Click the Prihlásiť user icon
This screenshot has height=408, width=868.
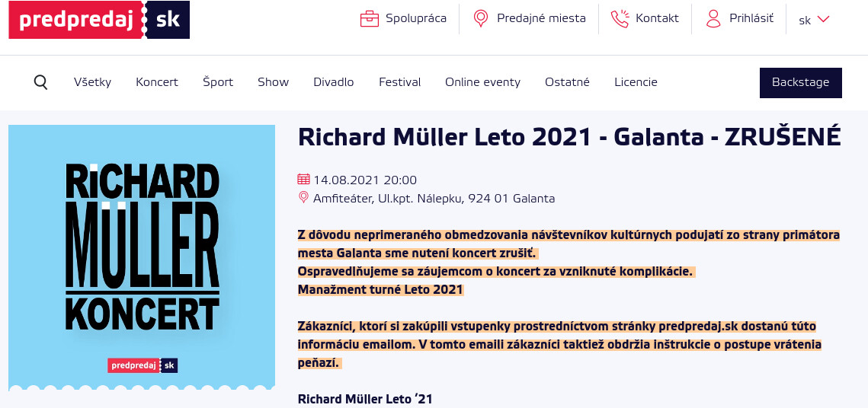pyautogui.click(x=713, y=19)
